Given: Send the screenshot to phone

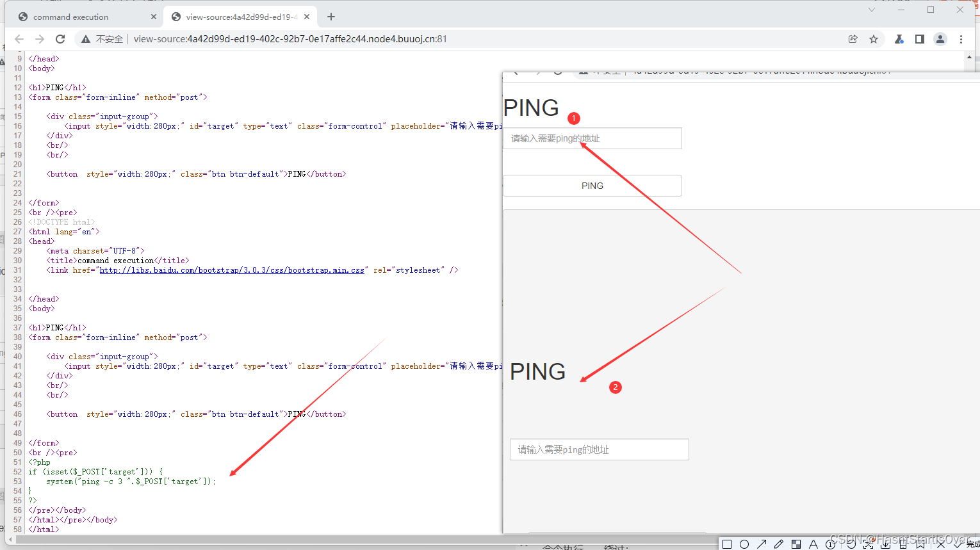Looking at the screenshot, I should [903, 544].
